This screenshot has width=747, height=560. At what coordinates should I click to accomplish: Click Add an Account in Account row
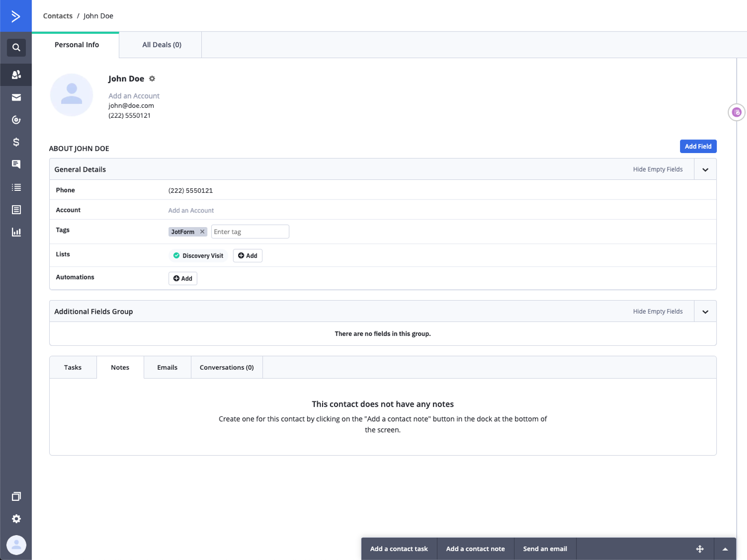(x=191, y=211)
